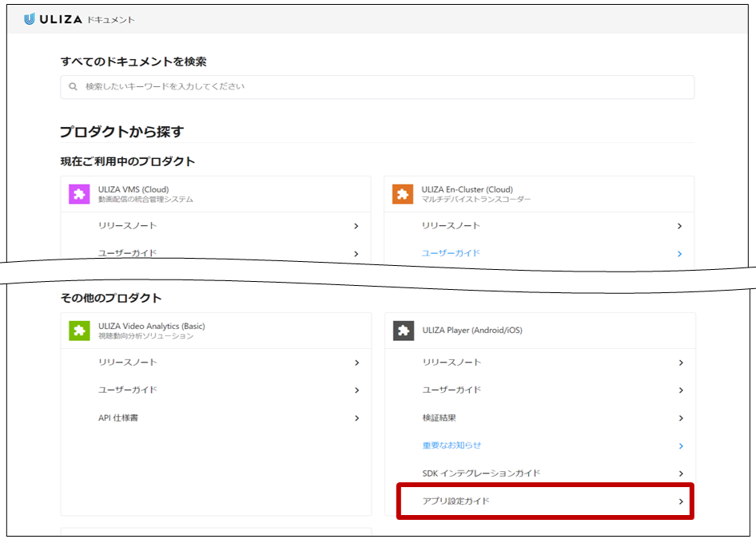Click the ULIZA Player (Android/iOS) title

[472, 331]
